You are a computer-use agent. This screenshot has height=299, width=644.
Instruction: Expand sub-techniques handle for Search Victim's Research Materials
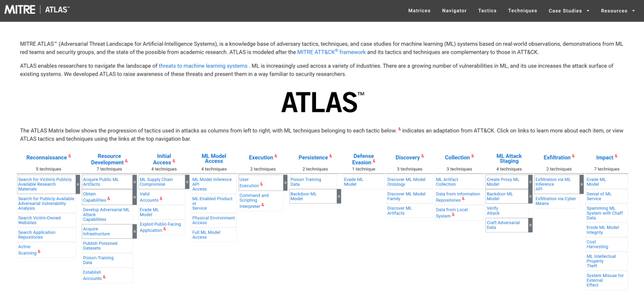[x=78, y=184]
